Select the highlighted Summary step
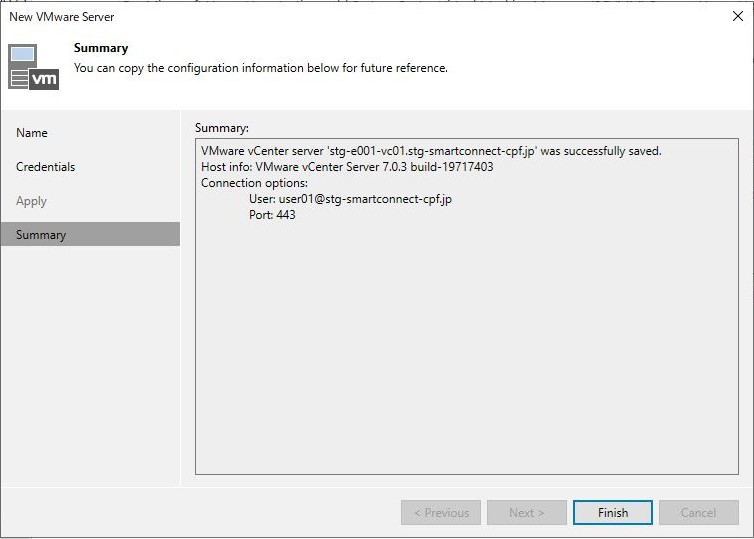The width and height of the screenshot is (754, 539). 90,234
